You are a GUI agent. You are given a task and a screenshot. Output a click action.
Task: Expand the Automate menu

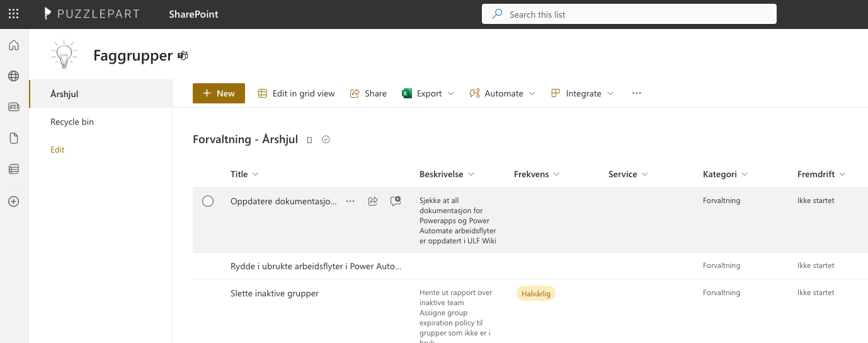tap(503, 93)
